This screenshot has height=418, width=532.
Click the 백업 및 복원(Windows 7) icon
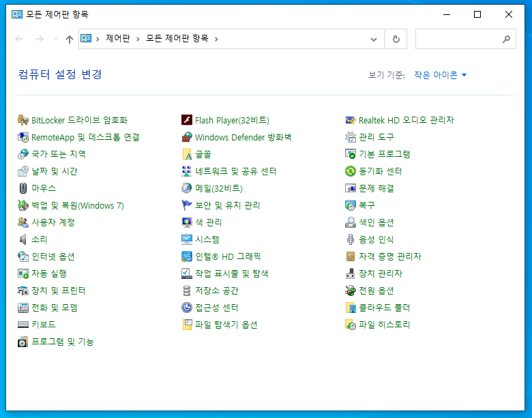(x=23, y=205)
